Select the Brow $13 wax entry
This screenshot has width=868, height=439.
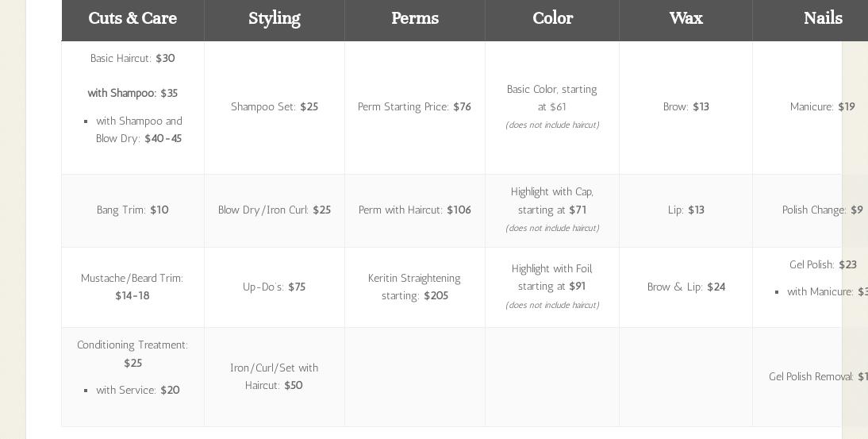pos(686,106)
